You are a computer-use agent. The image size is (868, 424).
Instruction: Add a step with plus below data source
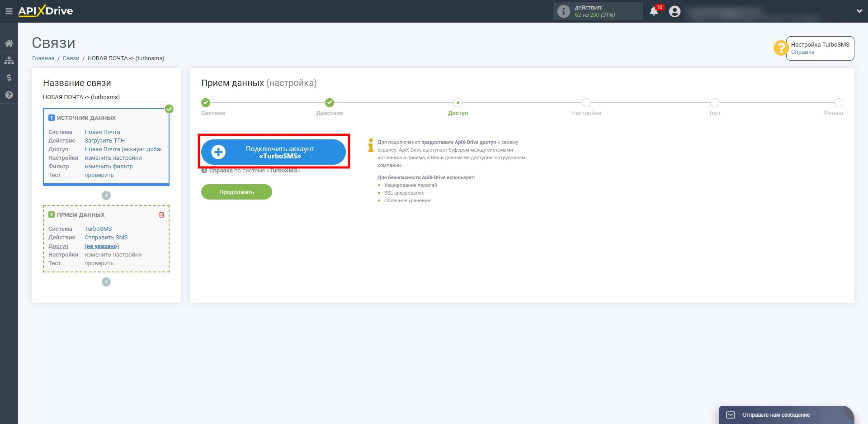pos(106,195)
